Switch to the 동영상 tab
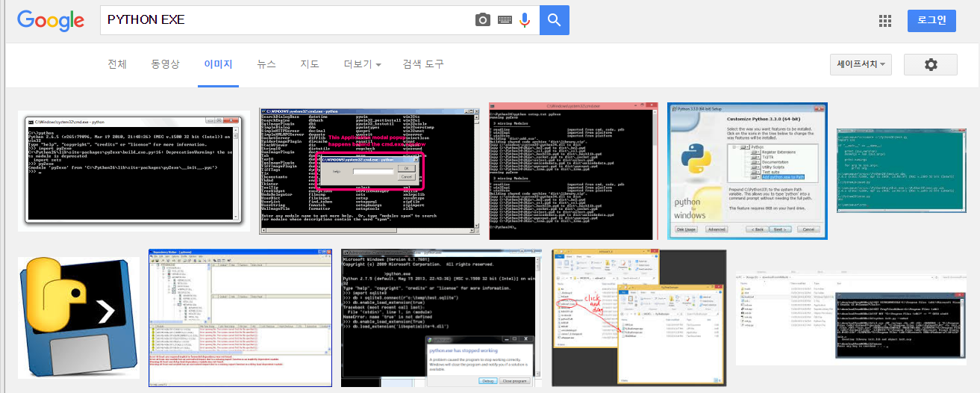Screen dimensions: 980x393 tap(165, 64)
